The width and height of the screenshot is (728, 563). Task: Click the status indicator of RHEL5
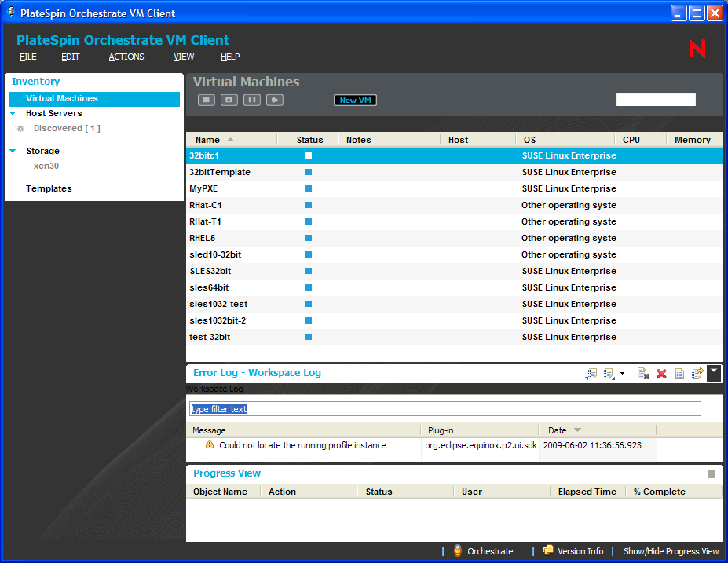click(309, 238)
